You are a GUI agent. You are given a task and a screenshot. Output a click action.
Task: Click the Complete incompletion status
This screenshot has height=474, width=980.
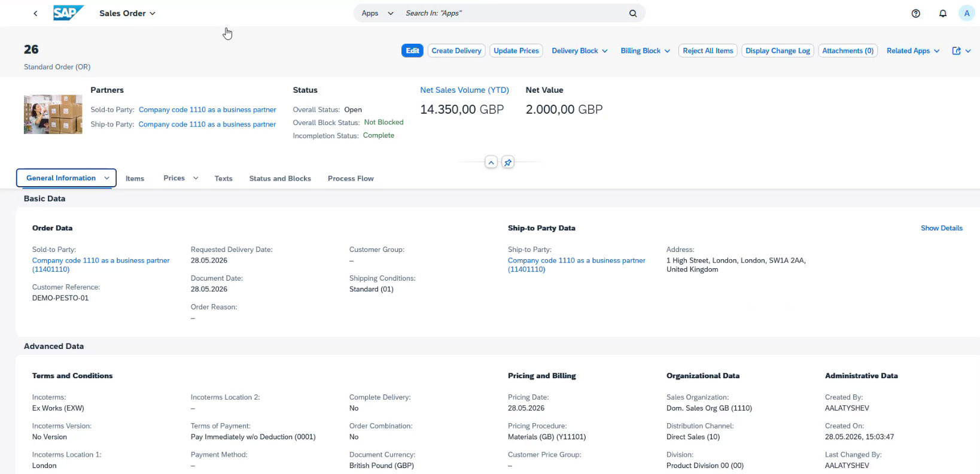point(379,135)
